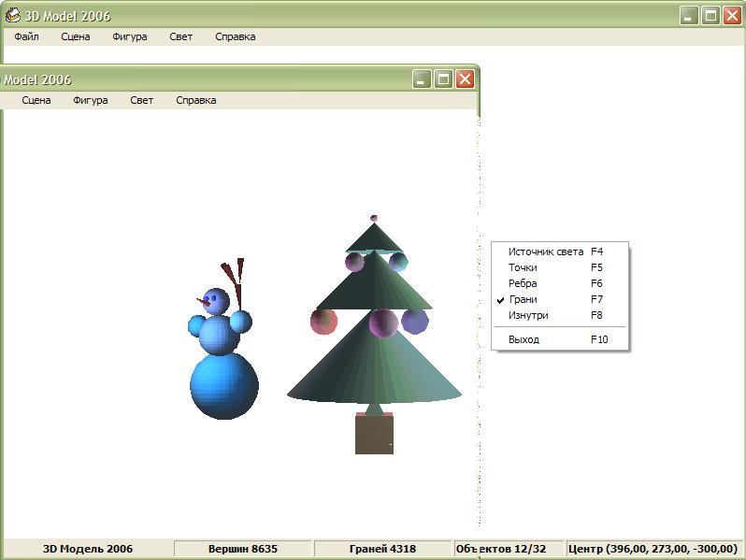Click the 3D Model 2006 app icon
746x560 pixels.
12,15
